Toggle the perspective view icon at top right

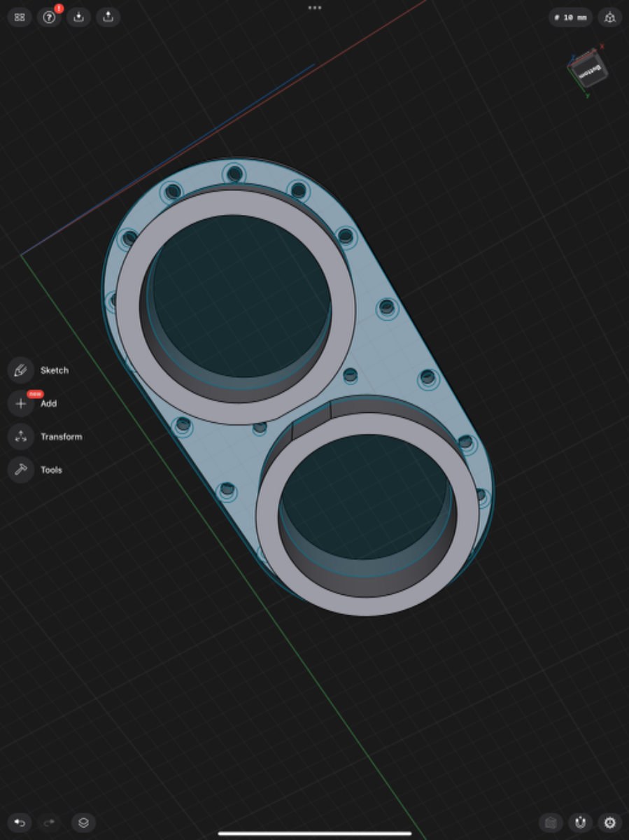click(609, 17)
